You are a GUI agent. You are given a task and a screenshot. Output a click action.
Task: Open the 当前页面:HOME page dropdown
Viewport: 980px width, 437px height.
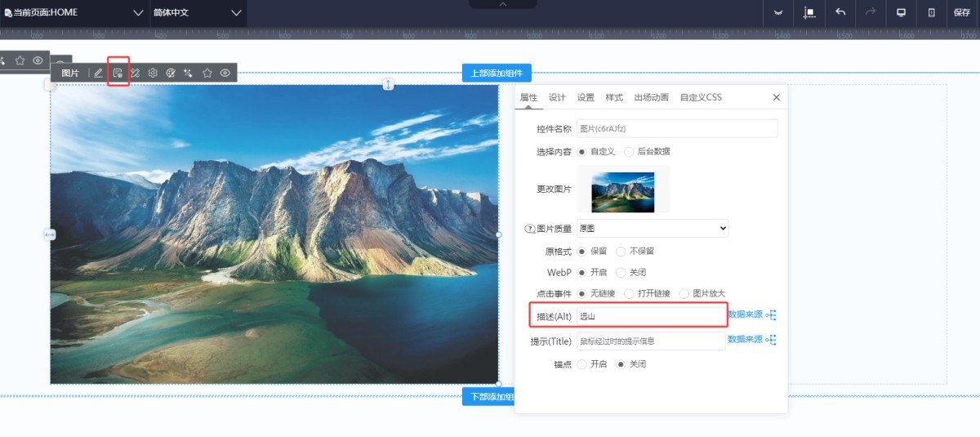pos(74,13)
